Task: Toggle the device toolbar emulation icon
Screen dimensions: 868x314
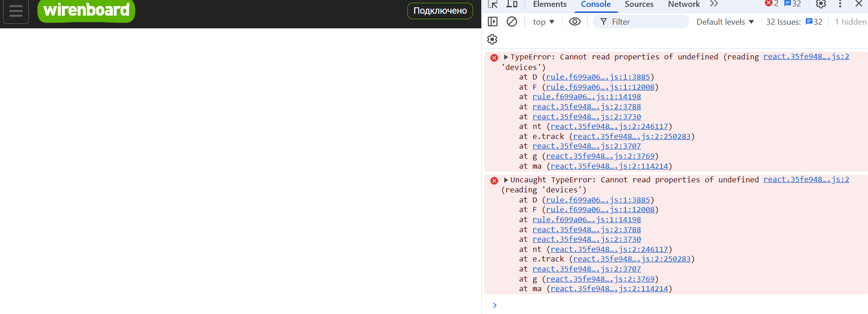Action: [512, 4]
